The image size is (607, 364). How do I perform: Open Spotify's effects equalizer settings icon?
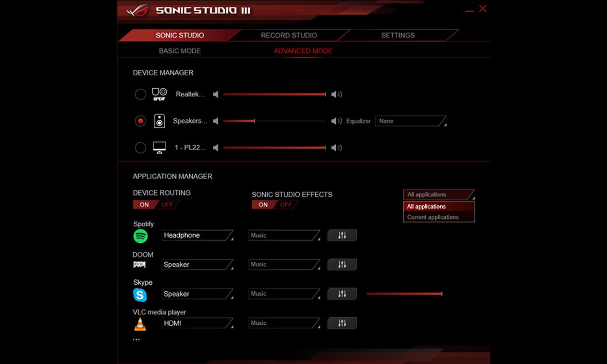point(342,236)
